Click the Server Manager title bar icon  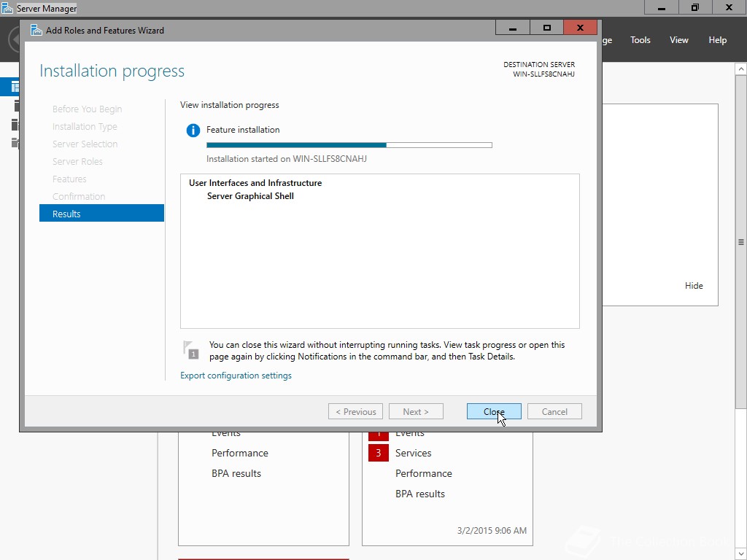[x=7, y=8]
